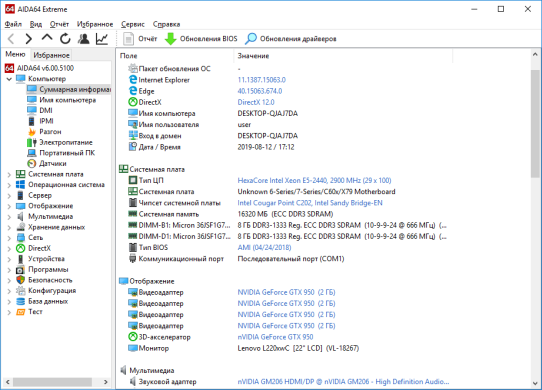Expand the Операционная система tree node
Viewport: 542px width, 390px height.
[9, 185]
